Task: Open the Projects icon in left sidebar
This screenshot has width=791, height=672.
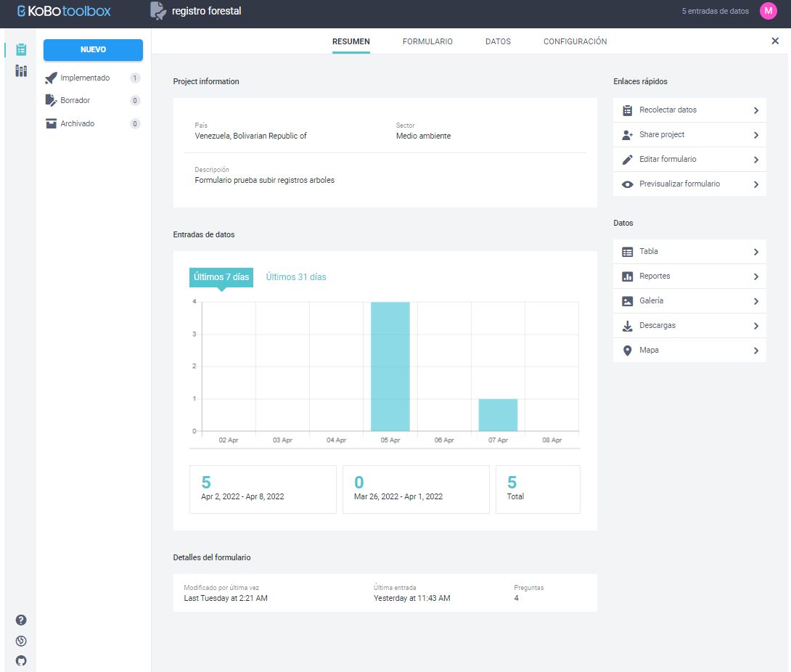Action: click(x=21, y=49)
